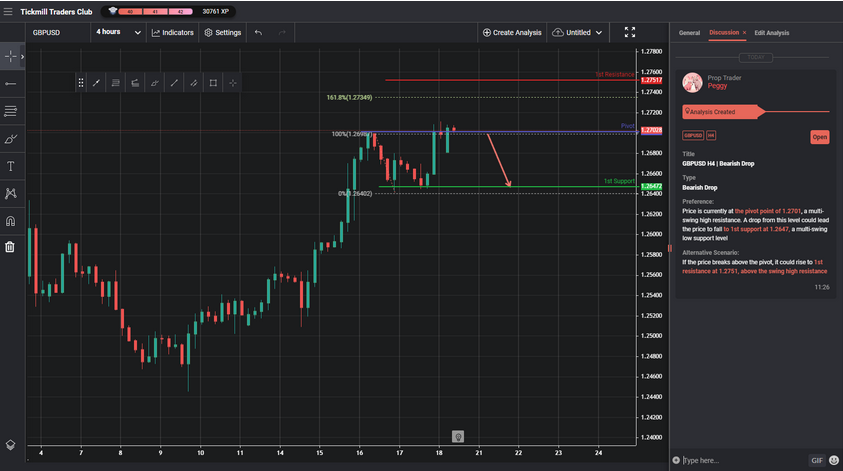Click the Create Analysis button
This screenshot has width=843, height=471.
tap(512, 32)
